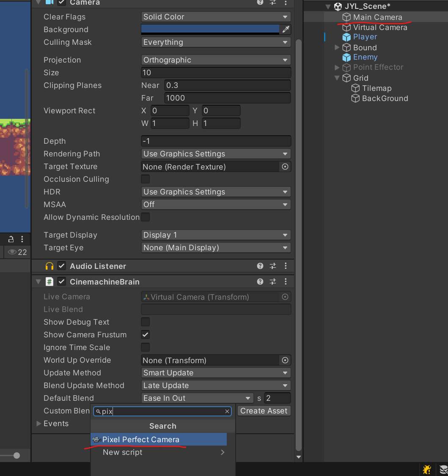Toggle the Camera component enabled checkbox
448x476 pixels.
click(x=61, y=3)
